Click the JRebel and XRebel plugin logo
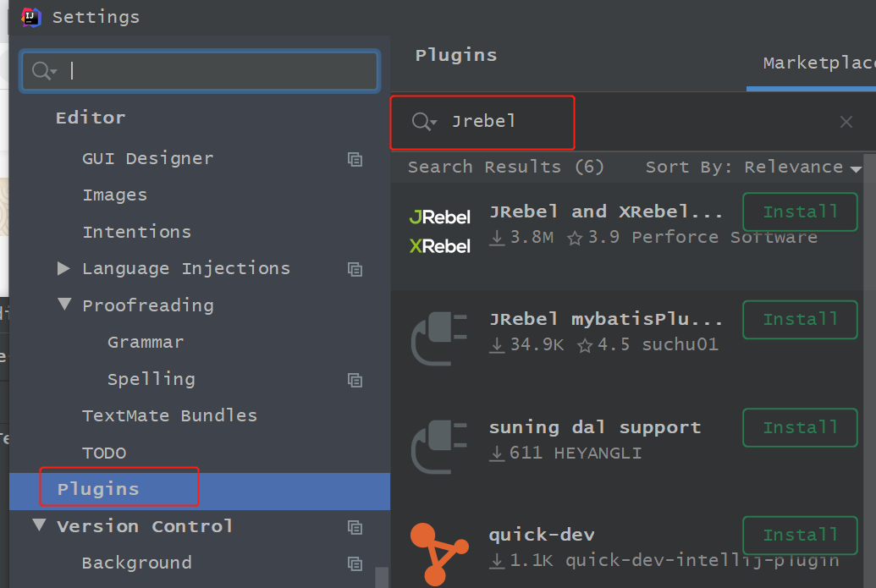Image resolution: width=876 pixels, height=588 pixels. 439,231
